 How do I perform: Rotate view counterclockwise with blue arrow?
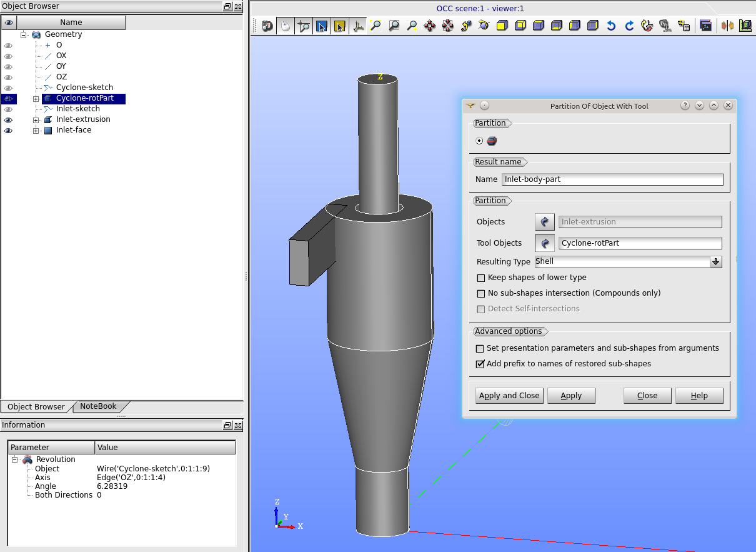click(x=611, y=26)
